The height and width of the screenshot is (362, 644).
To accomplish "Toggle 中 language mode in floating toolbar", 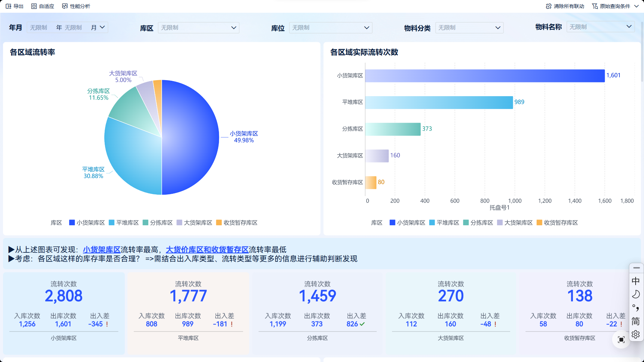I will tap(636, 281).
